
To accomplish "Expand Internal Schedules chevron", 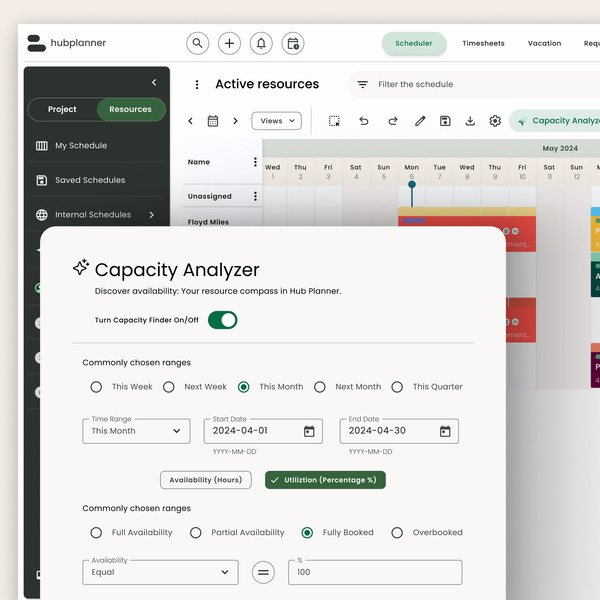I will (152, 215).
